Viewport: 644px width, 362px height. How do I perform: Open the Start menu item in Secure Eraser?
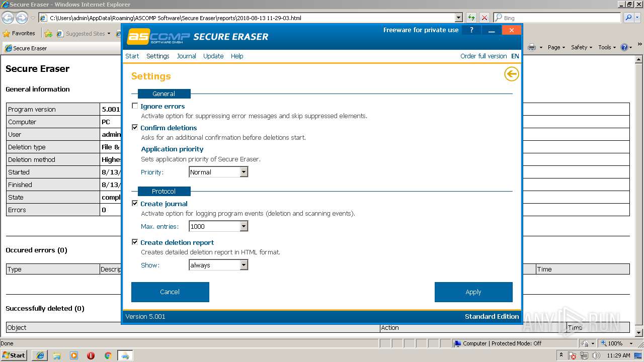[x=132, y=56]
